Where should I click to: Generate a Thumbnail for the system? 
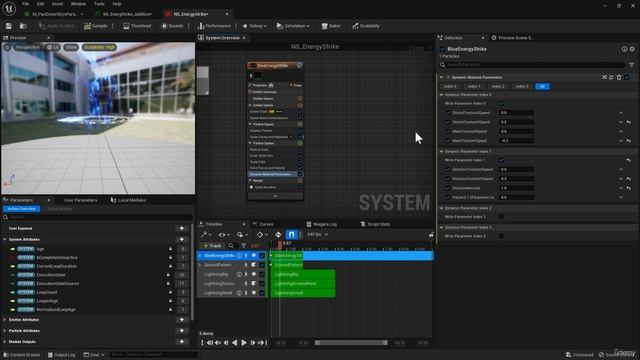[x=137, y=26]
